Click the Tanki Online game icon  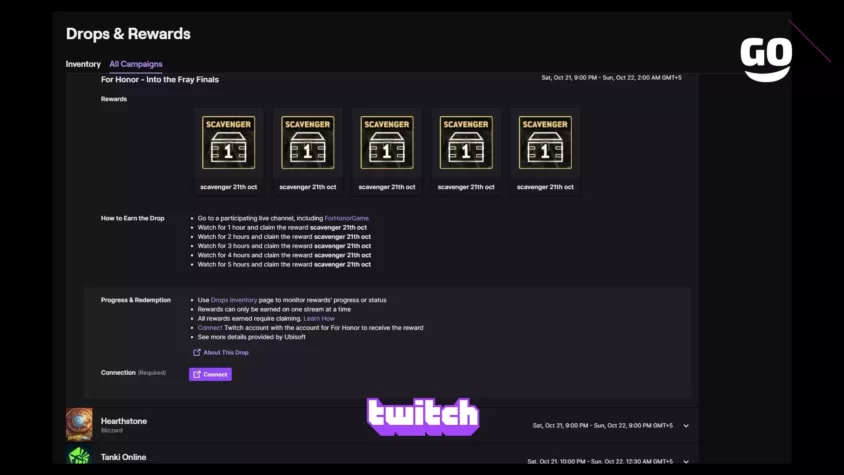[79, 456]
